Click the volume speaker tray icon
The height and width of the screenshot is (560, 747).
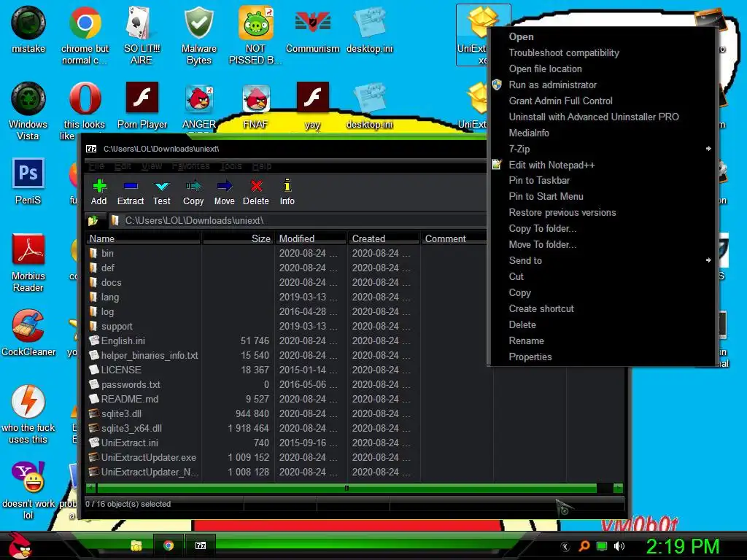click(619, 546)
